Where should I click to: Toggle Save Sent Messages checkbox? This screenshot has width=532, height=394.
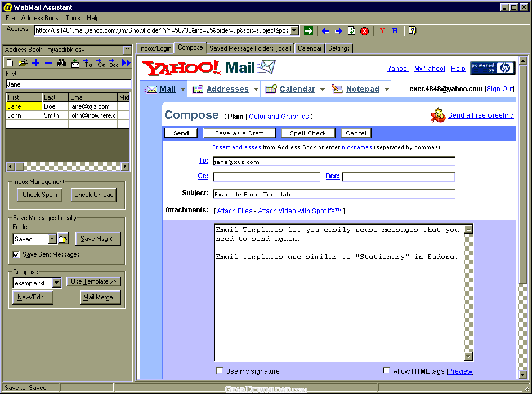click(16, 254)
